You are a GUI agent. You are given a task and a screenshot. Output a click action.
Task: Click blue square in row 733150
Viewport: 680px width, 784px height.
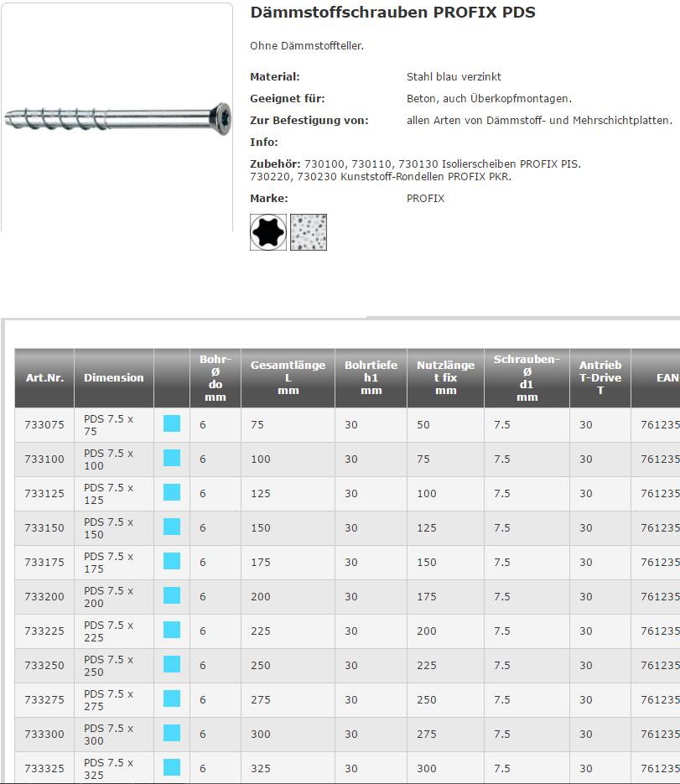click(172, 527)
